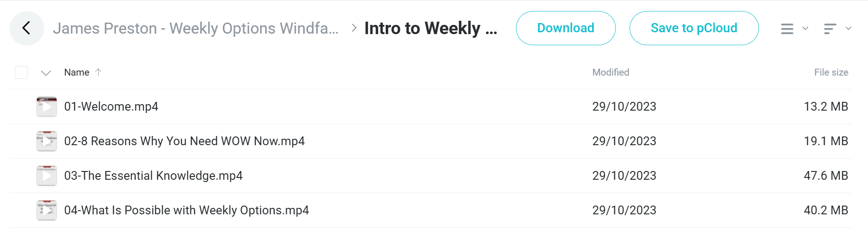This screenshot has width=868, height=230.
Task: Open the list view layout icon
Action: (x=787, y=29)
